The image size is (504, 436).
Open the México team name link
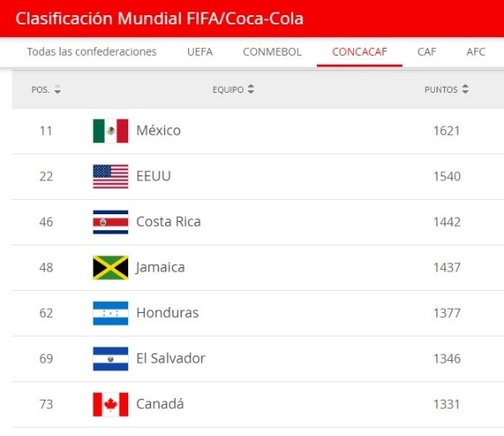tap(158, 131)
